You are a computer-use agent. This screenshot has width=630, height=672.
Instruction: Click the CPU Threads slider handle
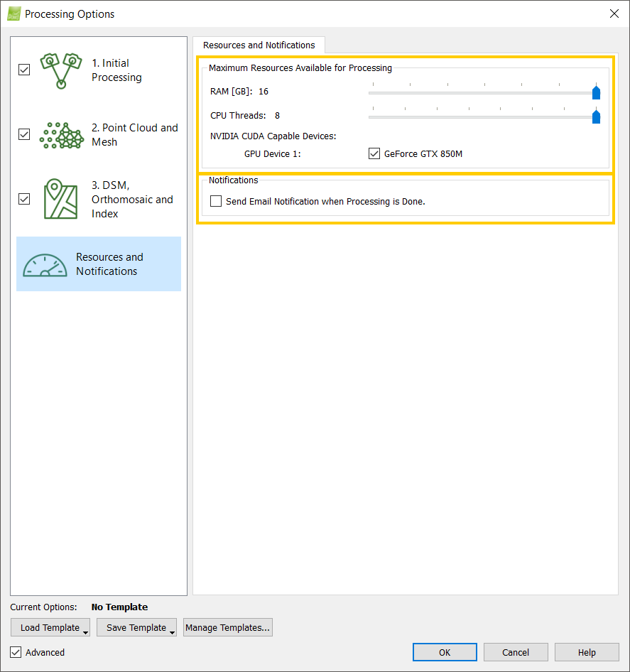[596, 116]
